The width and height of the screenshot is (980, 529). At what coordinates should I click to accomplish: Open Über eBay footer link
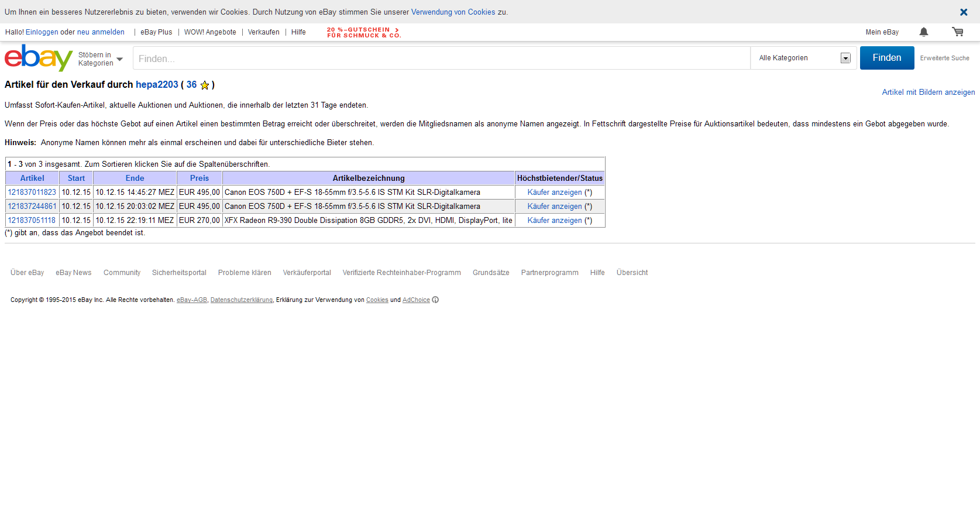[x=27, y=273]
